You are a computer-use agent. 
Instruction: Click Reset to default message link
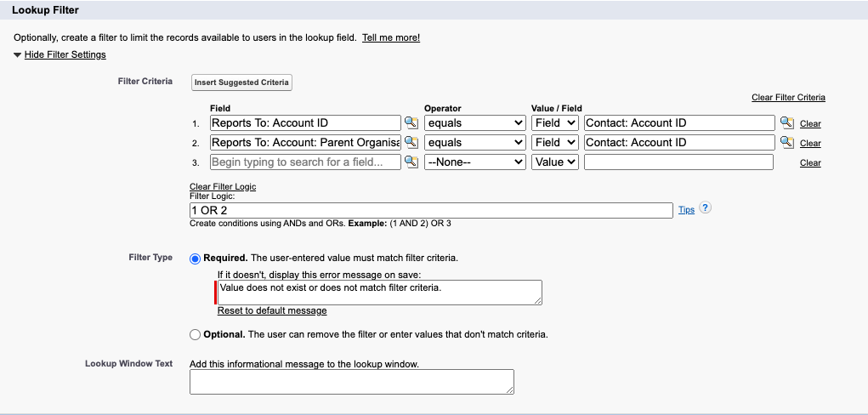pos(272,311)
